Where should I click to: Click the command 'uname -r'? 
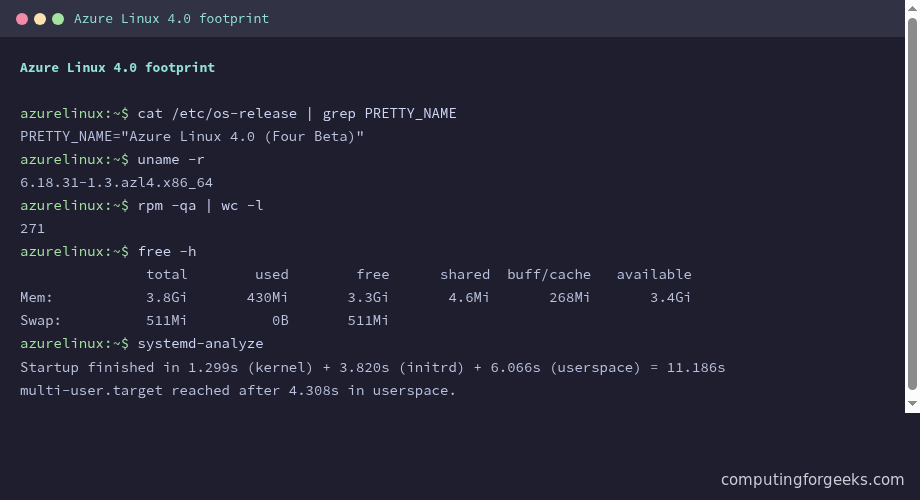tap(171, 159)
